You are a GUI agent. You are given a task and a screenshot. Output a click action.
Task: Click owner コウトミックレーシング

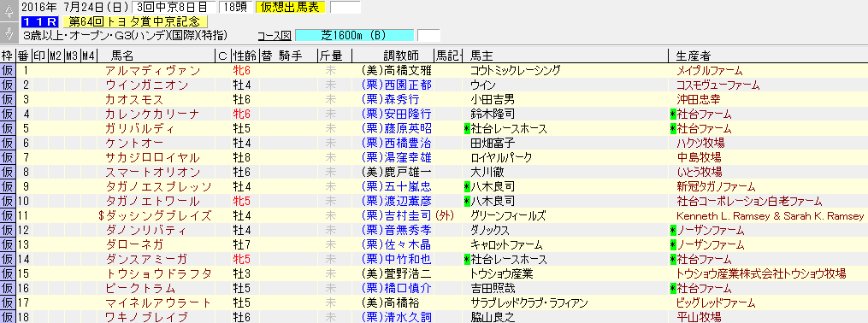click(x=516, y=71)
